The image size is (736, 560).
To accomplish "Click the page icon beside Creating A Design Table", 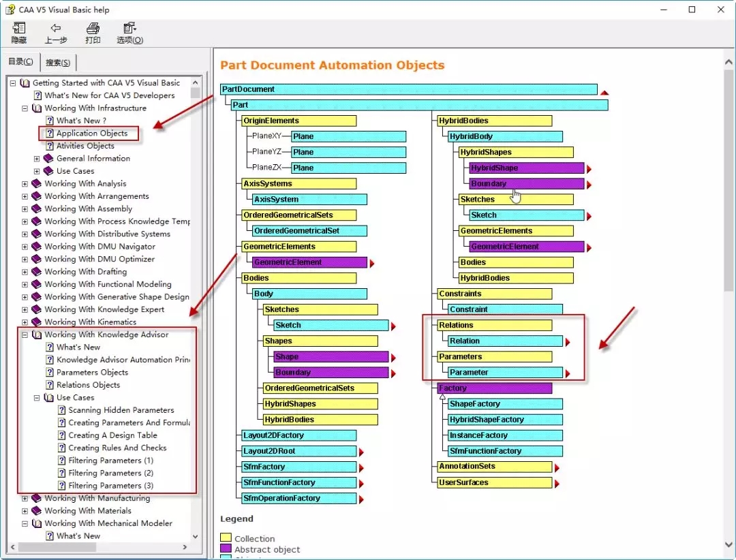I will point(61,435).
